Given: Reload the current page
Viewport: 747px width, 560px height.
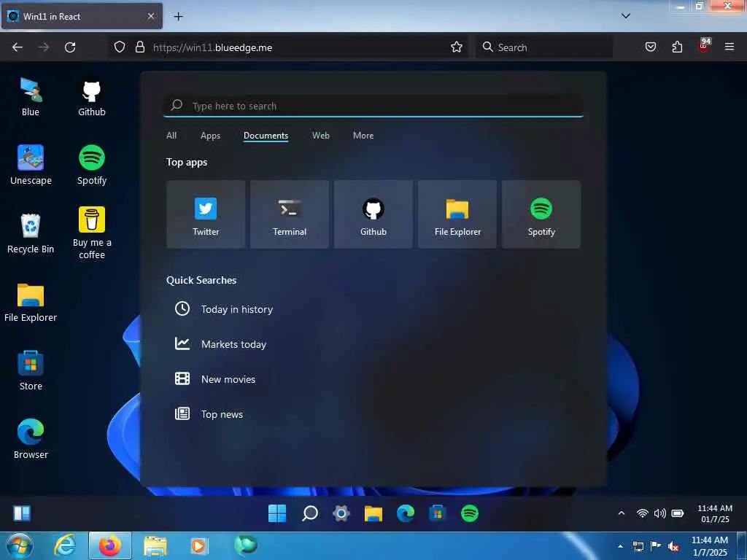Looking at the screenshot, I should pos(70,47).
